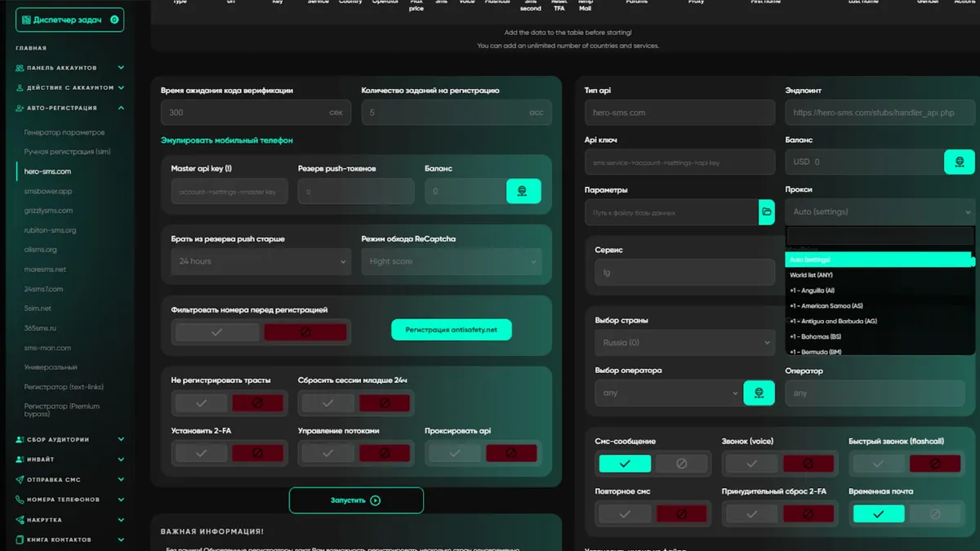Click the refresh icon beside USD balance
This screenshot has height=551, width=980.
pyautogui.click(x=959, y=162)
